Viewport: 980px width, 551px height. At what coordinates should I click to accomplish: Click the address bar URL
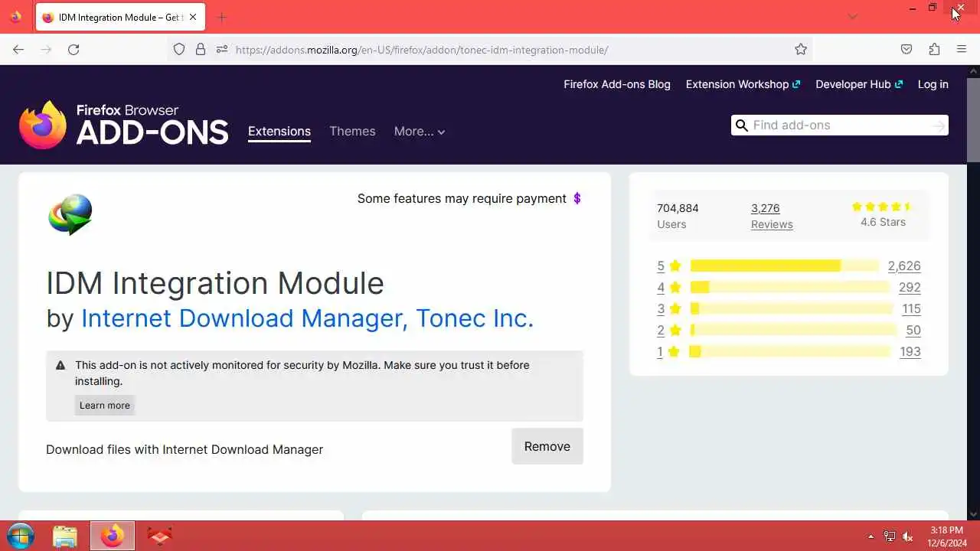click(422, 50)
